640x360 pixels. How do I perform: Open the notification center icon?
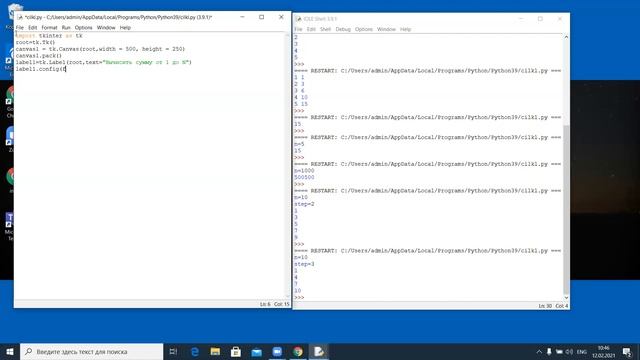click(627, 351)
